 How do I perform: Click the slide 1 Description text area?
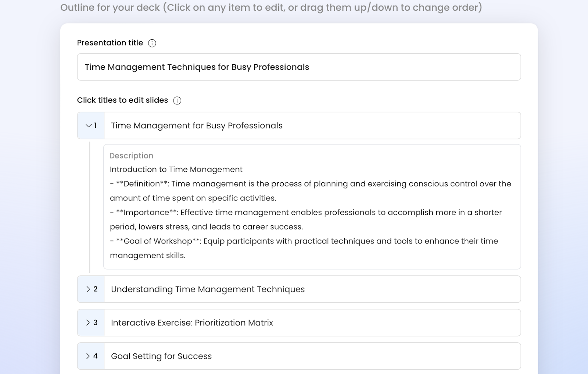tap(312, 207)
